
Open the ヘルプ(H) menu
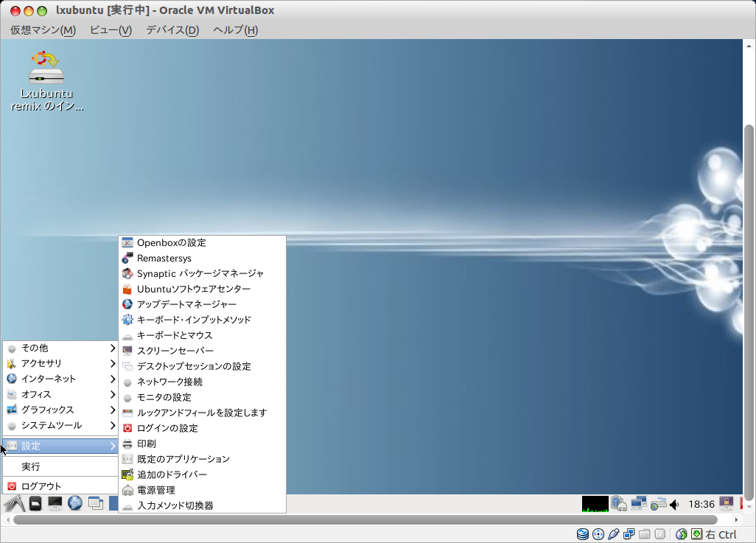pyautogui.click(x=235, y=30)
